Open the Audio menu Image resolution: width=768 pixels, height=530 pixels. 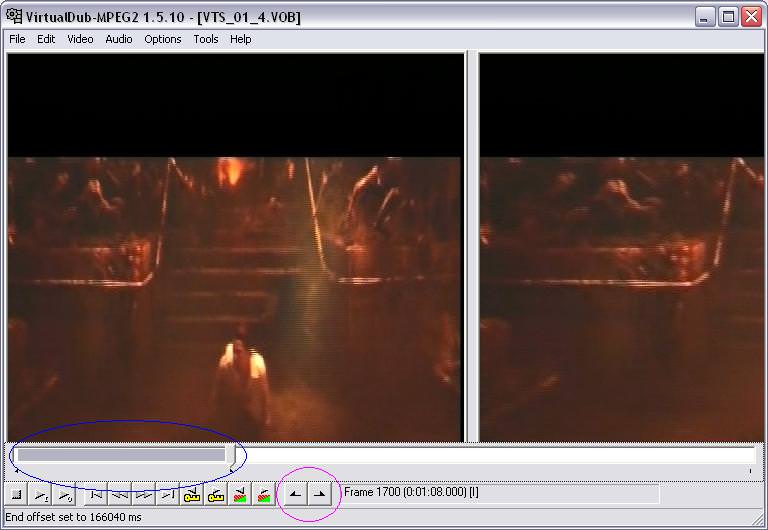(119, 39)
